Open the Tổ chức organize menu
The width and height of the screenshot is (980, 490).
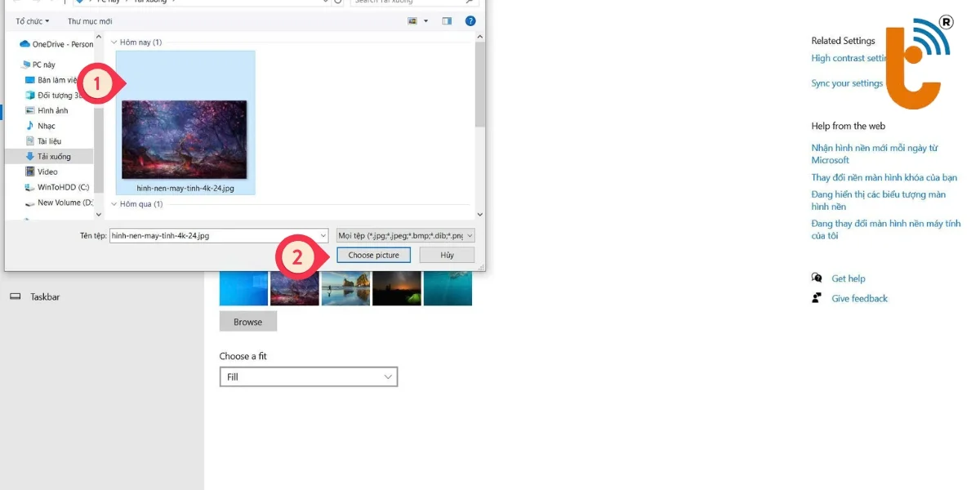click(33, 21)
